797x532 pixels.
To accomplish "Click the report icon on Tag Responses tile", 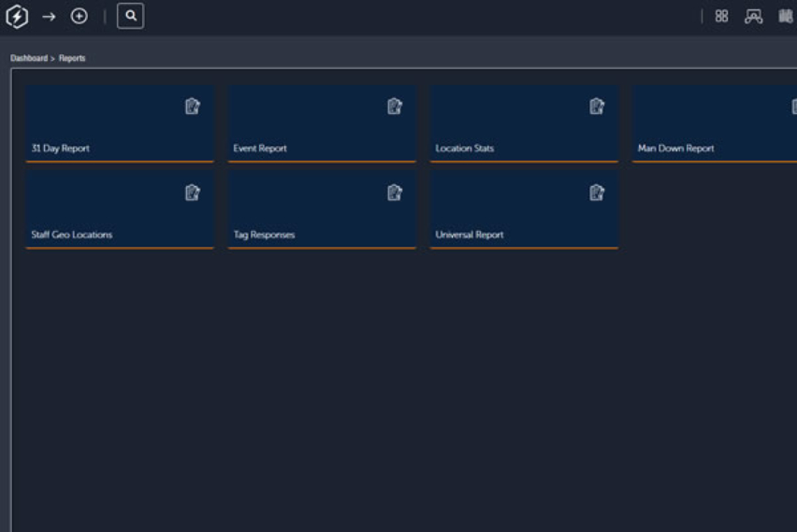I will [395, 193].
